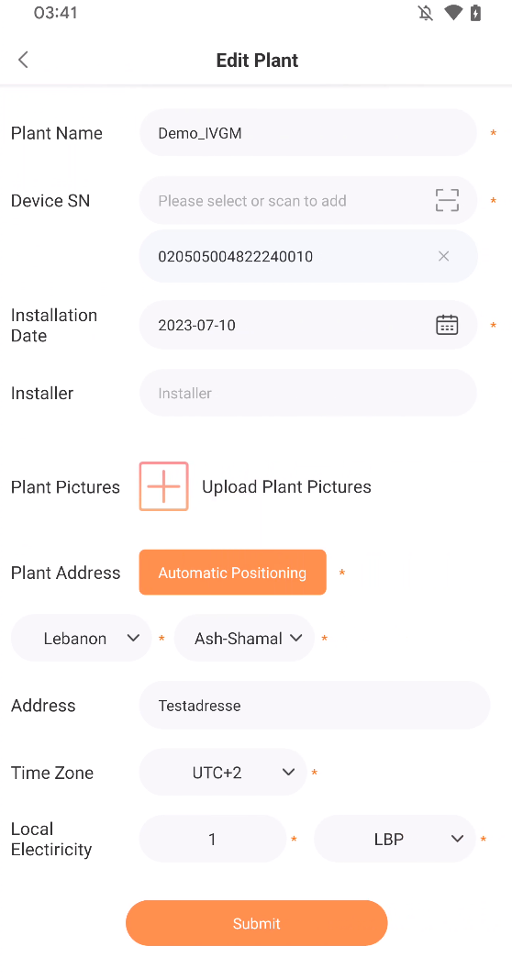Tap the muted notifications status icon
The image size is (512, 980).
coord(426,13)
